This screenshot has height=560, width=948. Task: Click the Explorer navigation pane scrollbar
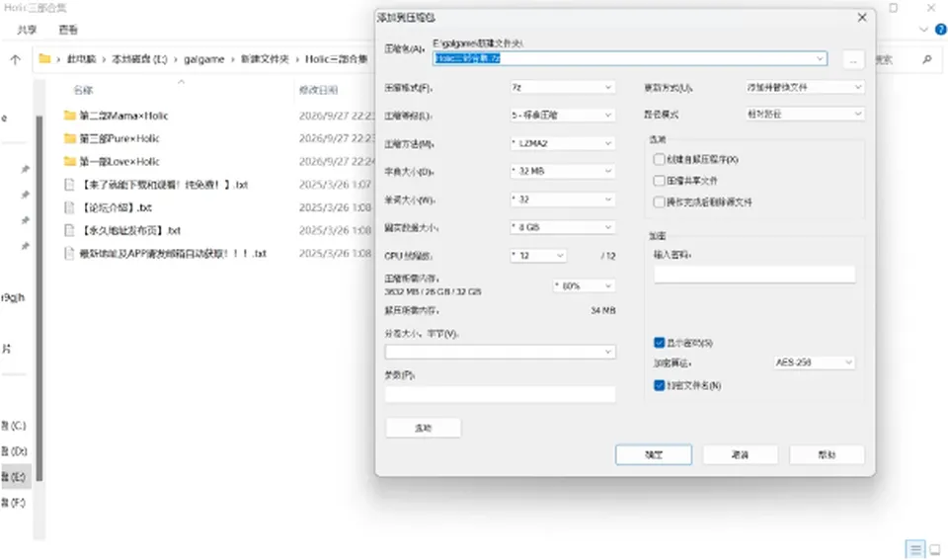(39, 298)
